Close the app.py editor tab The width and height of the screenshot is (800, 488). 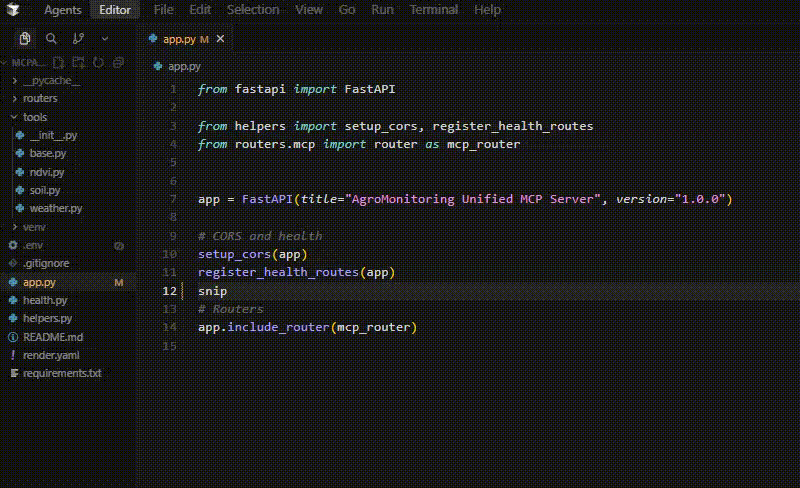(221, 39)
